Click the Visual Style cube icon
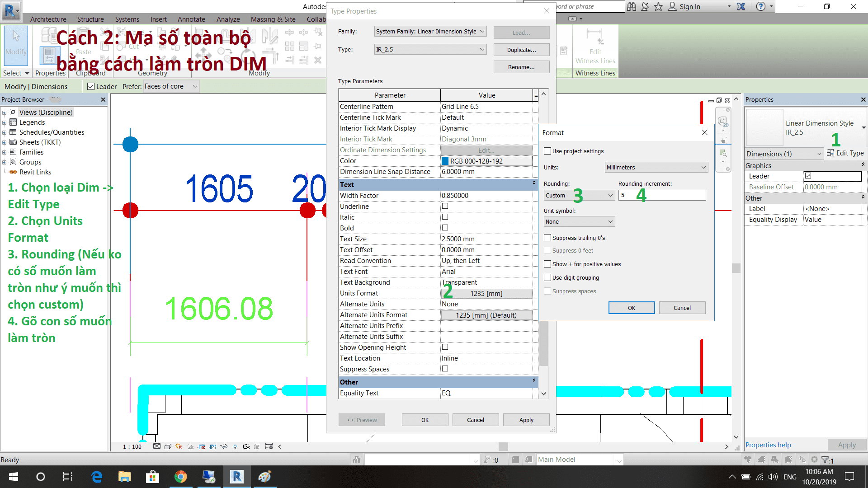 (168, 446)
